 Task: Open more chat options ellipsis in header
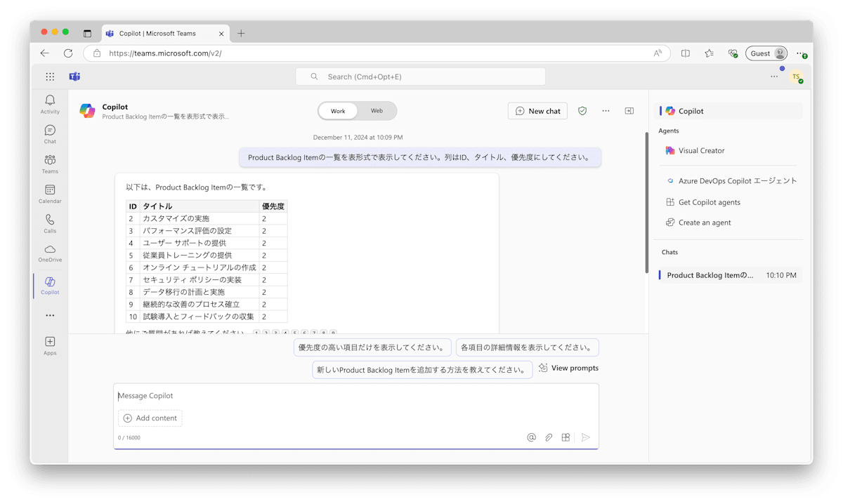pyautogui.click(x=606, y=111)
